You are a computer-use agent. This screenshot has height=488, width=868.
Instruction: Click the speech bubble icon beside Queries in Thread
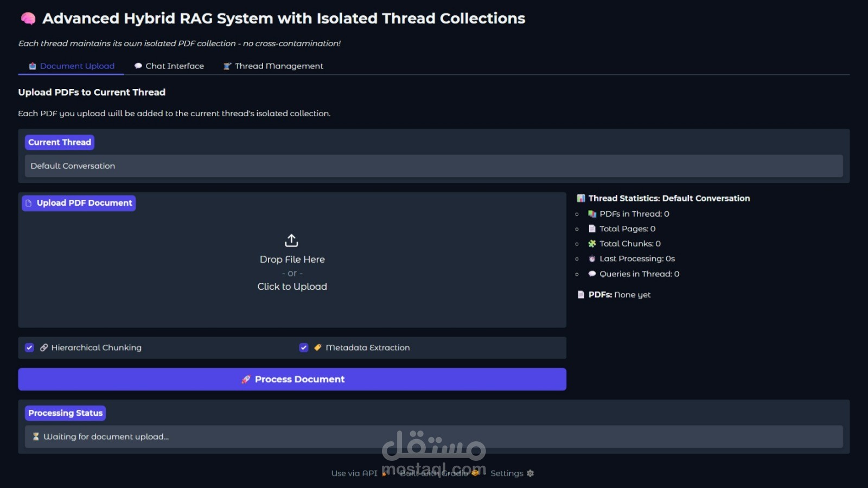click(x=592, y=274)
